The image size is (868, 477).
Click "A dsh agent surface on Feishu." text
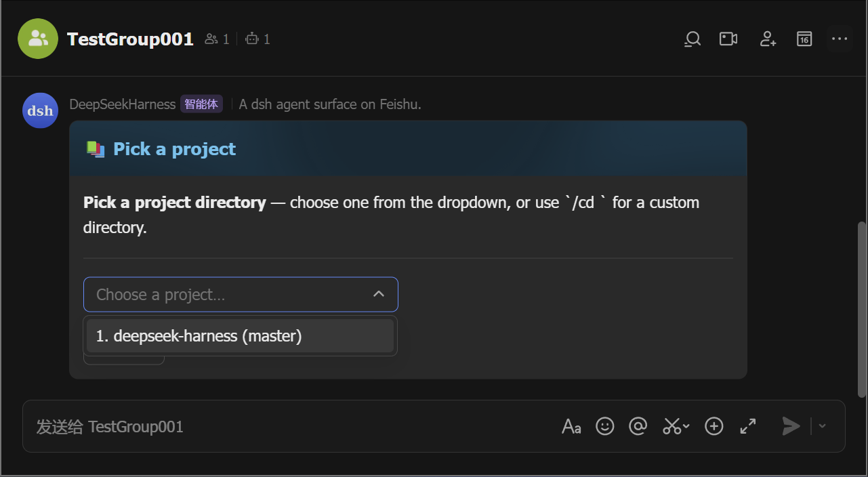(330, 104)
